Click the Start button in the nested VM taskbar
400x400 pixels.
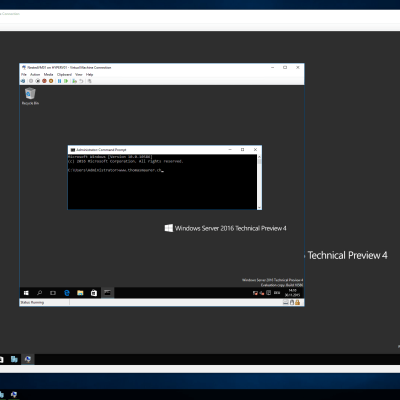(26, 293)
